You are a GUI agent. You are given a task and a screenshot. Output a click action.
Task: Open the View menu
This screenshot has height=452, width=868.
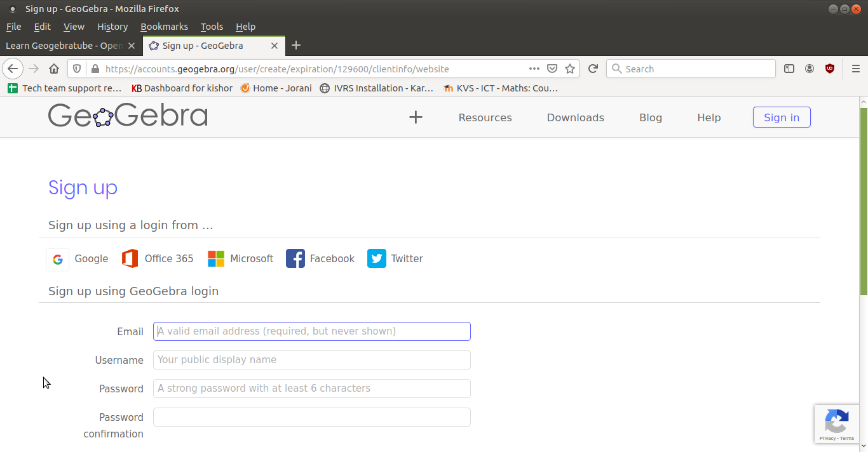pyautogui.click(x=74, y=27)
